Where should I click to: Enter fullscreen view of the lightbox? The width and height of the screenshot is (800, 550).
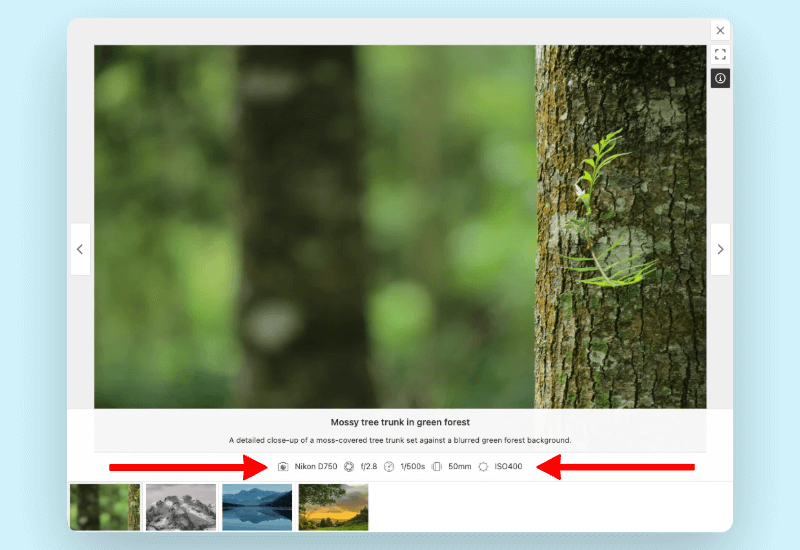pyautogui.click(x=720, y=54)
